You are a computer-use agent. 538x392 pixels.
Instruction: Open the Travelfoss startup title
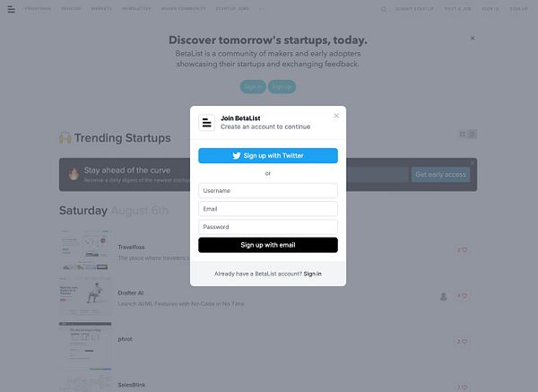[131, 247]
